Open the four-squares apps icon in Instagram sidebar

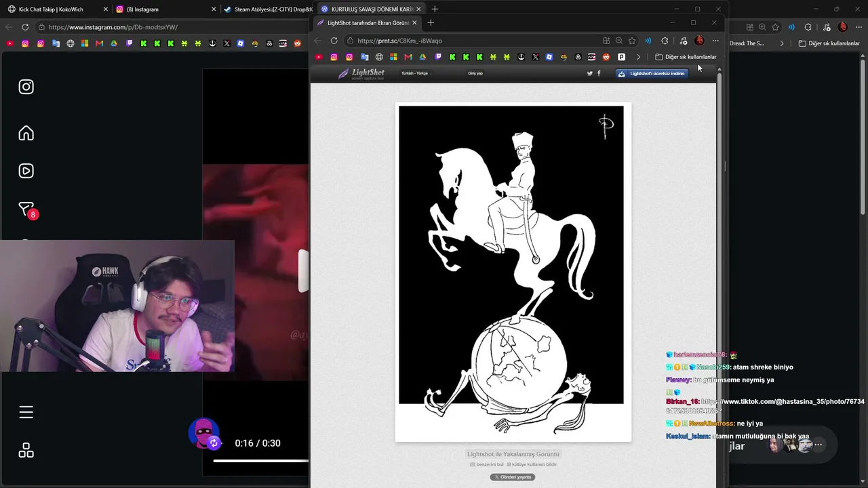click(x=26, y=450)
